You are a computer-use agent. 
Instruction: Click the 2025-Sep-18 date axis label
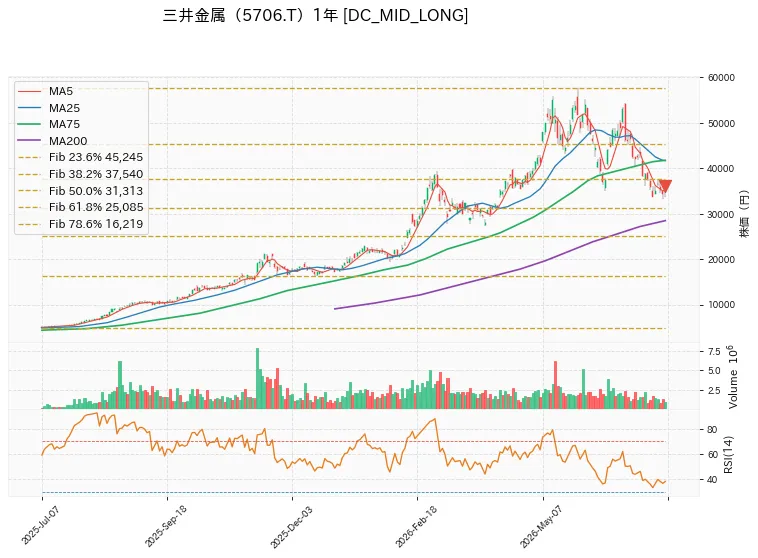[165, 526]
